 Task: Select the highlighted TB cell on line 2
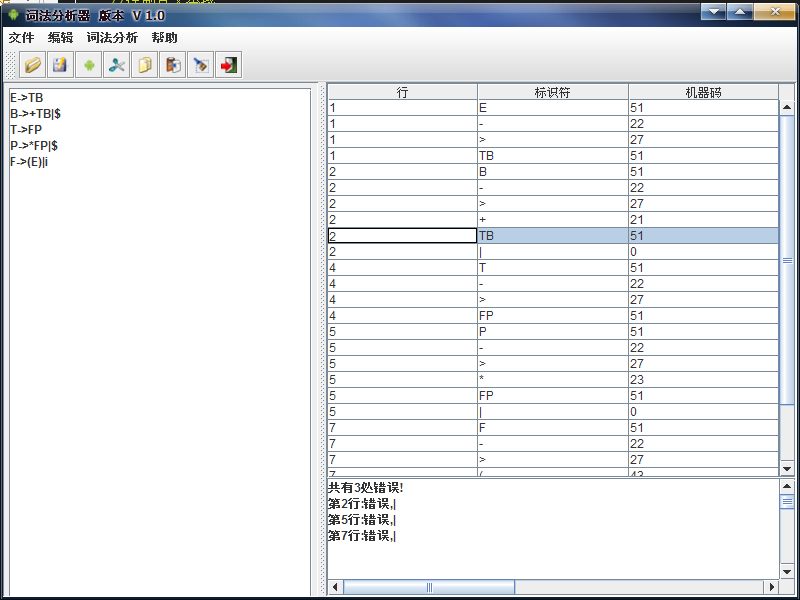[x=553, y=236]
